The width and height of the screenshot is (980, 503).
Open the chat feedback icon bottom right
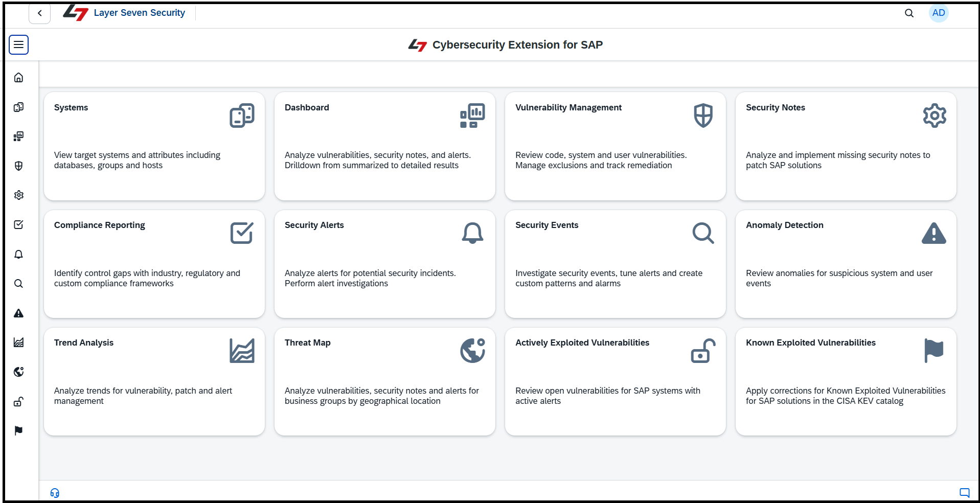click(x=964, y=493)
